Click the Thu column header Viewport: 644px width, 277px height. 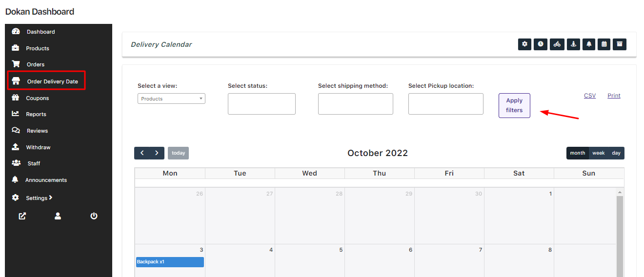coord(380,173)
